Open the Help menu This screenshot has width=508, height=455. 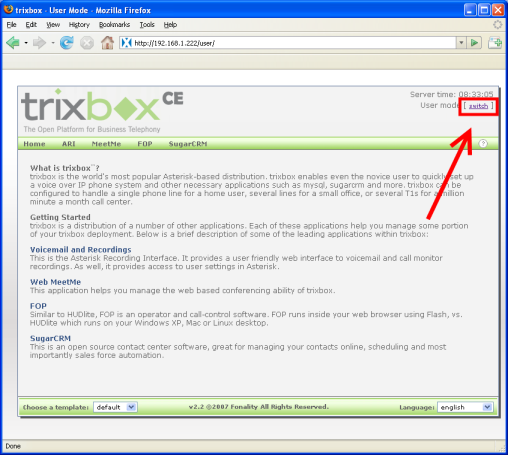pyautogui.click(x=170, y=25)
